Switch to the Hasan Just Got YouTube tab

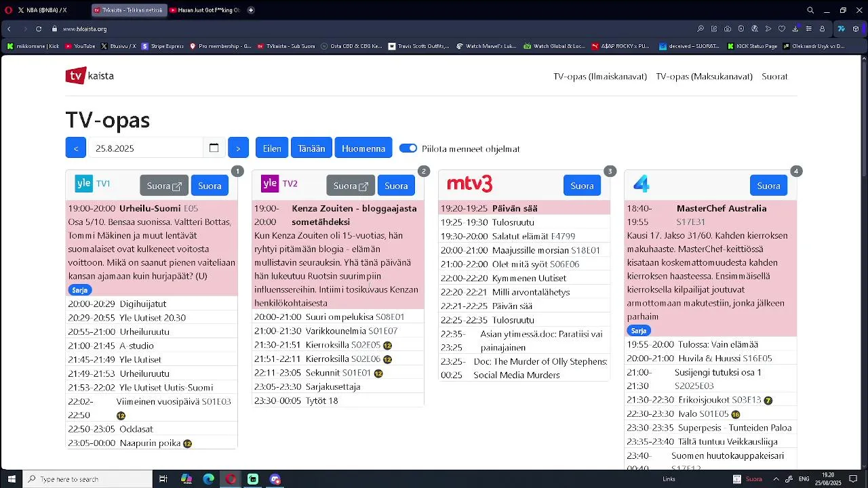tap(205, 10)
